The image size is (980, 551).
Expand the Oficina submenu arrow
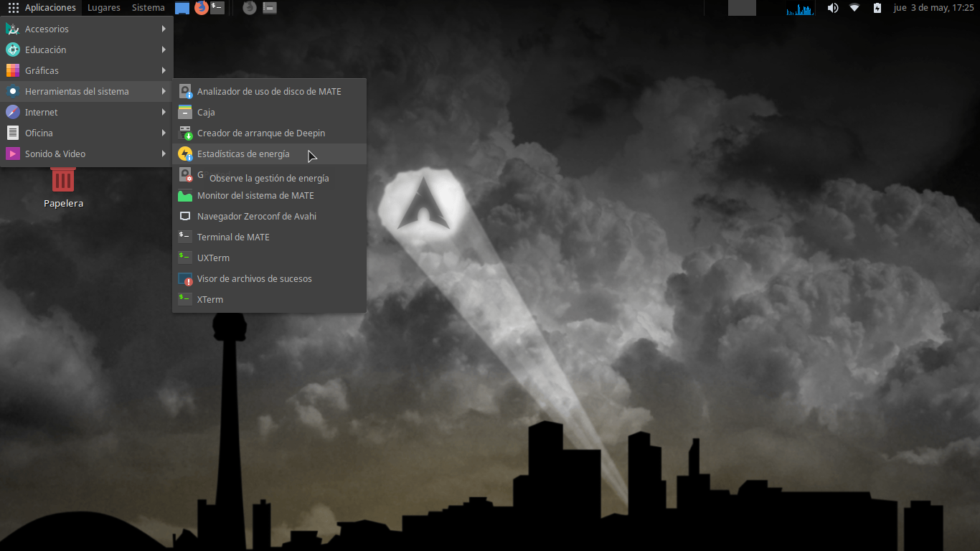164,133
